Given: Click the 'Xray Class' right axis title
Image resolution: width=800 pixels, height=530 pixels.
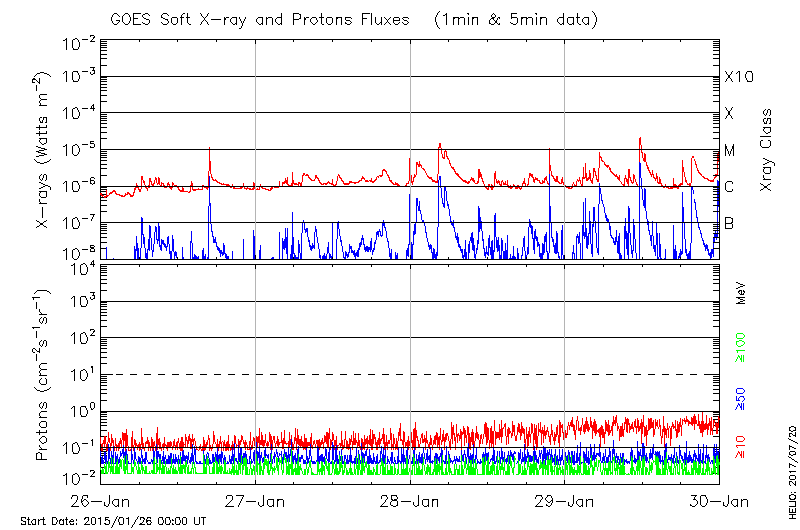Looking at the screenshot, I should pyautogui.click(x=767, y=150).
